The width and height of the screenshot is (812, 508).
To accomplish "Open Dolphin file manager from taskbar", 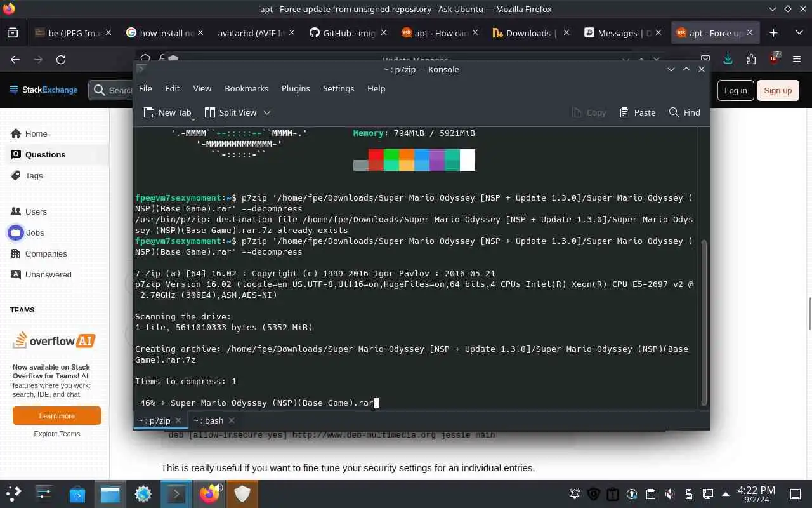I will [110, 493].
